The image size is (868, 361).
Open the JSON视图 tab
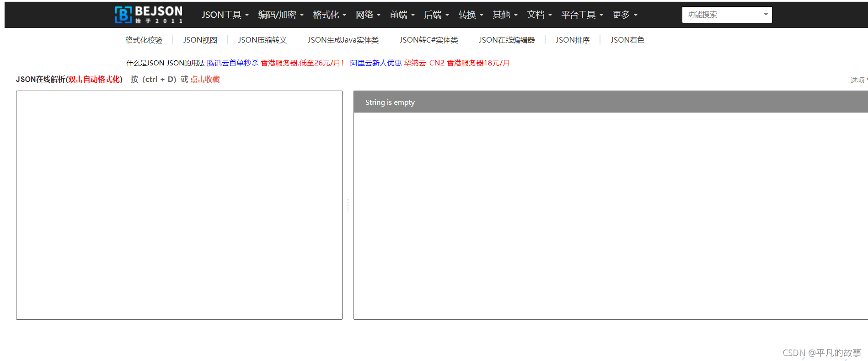[200, 40]
